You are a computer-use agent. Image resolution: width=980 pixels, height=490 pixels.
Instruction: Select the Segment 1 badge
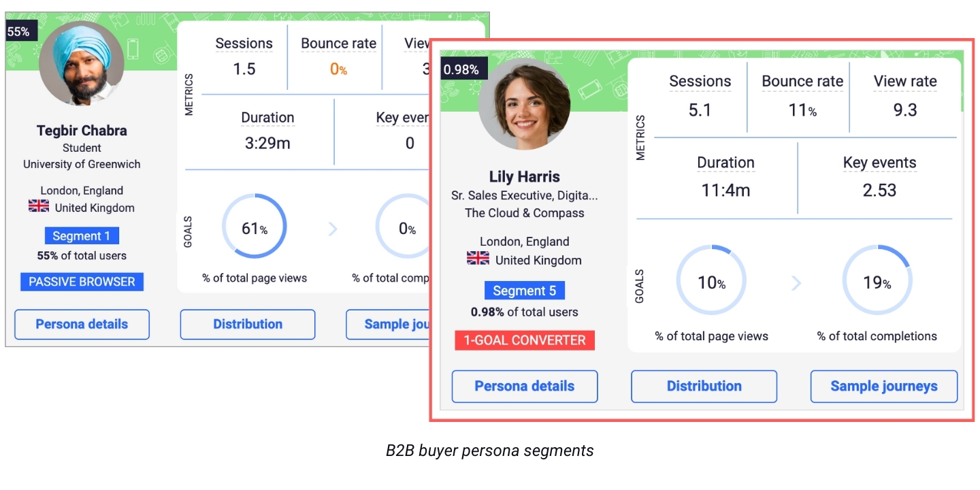click(x=82, y=235)
